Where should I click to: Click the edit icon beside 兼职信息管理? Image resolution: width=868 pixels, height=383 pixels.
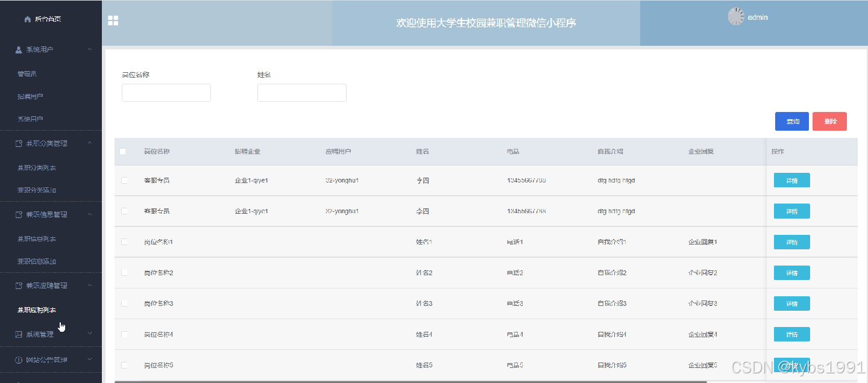tap(19, 214)
